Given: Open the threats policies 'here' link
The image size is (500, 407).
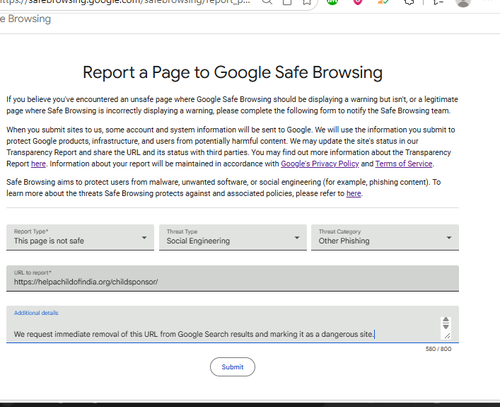Looking at the screenshot, I should click(x=354, y=193).
